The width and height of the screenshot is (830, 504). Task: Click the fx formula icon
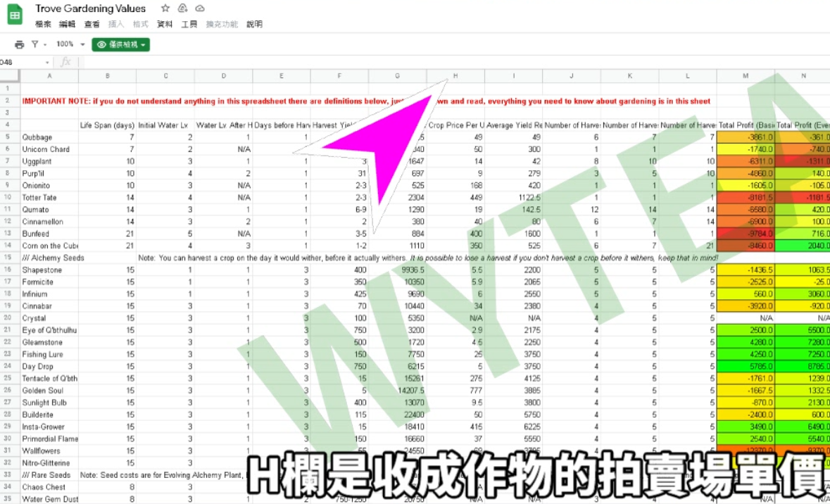point(65,62)
